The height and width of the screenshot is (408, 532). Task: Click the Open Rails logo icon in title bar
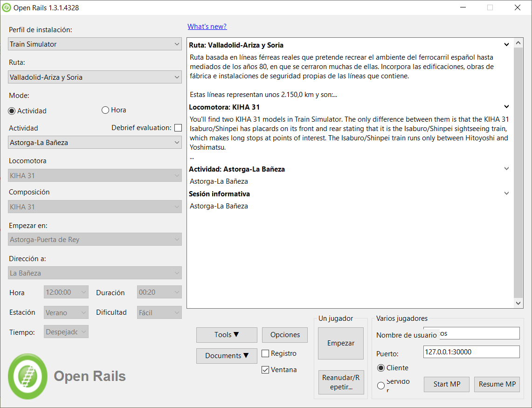click(x=6, y=7)
